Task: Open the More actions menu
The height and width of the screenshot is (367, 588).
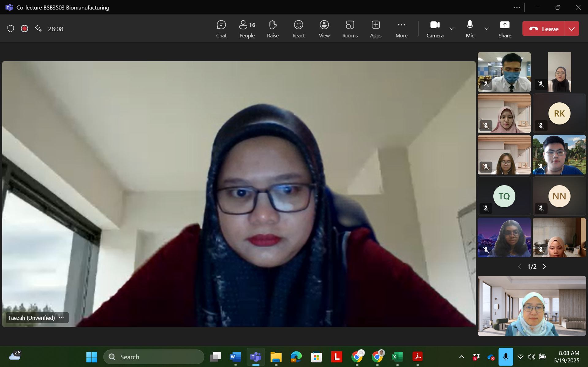Action: 401,29
